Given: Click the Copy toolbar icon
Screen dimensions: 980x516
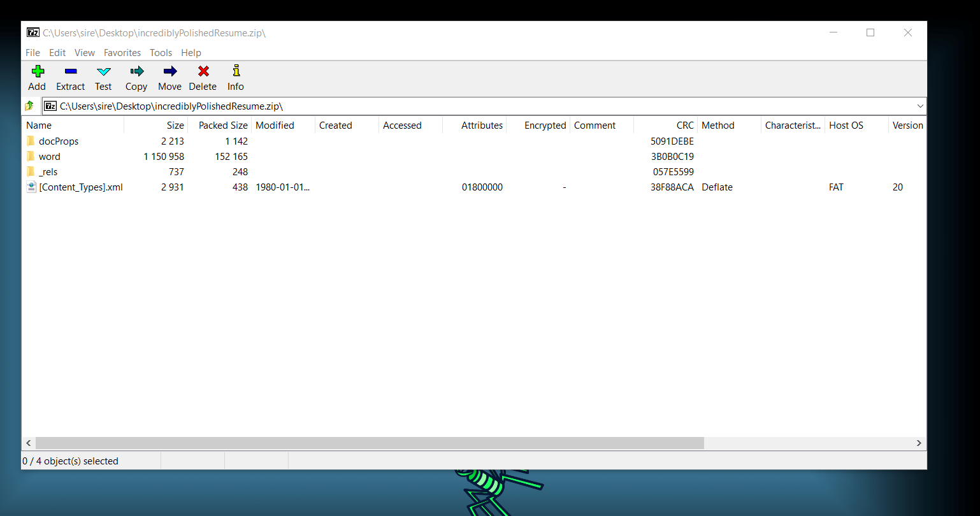Looking at the screenshot, I should [x=136, y=71].
